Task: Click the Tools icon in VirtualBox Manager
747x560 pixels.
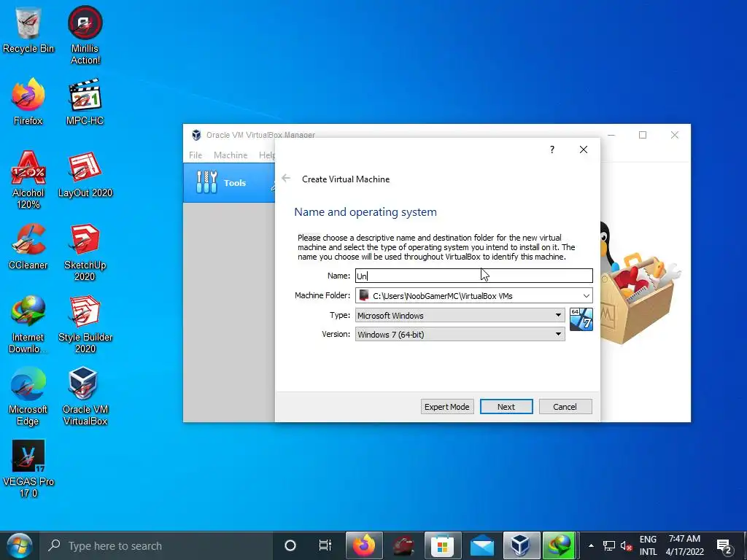Action: (x=206, y=182)
